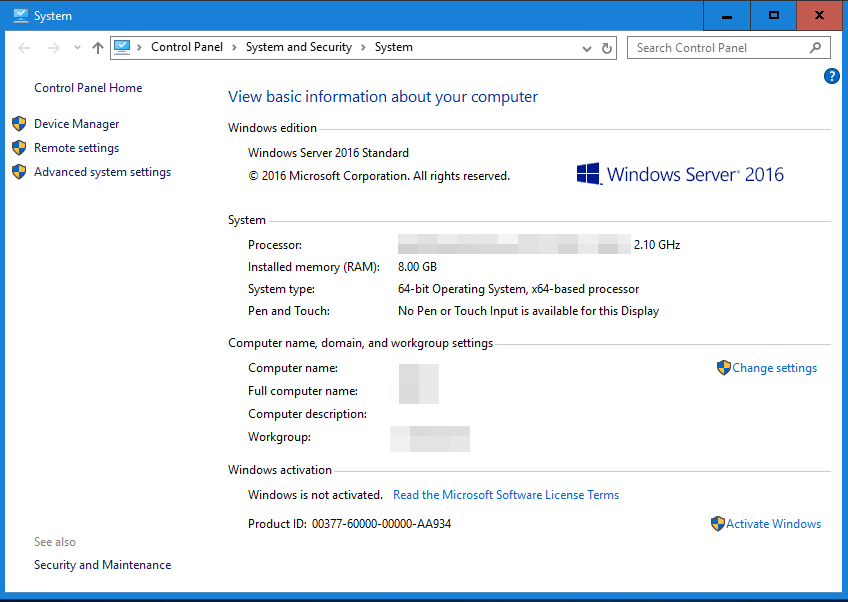This screenshot has height=602, width=848.
Task: Open address bar history dropdown
Action: click(x=587, y=49)
